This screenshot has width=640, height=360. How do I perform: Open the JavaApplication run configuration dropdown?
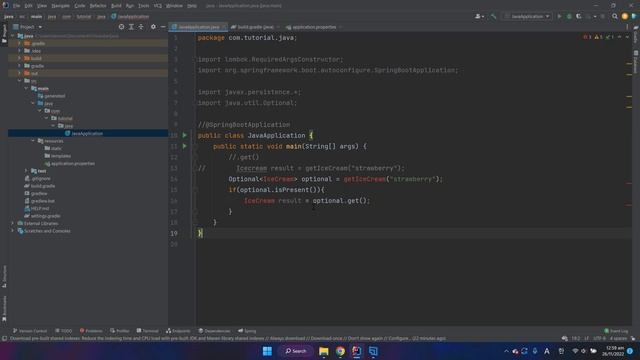pos(527,16)
